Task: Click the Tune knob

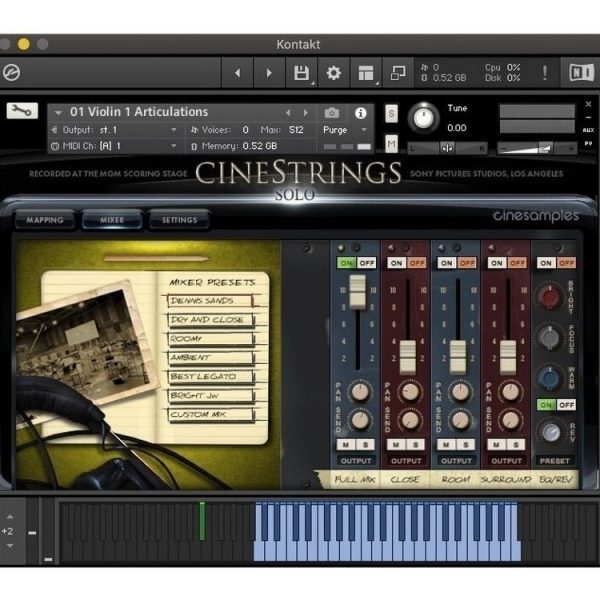Action: coord(424,118)
